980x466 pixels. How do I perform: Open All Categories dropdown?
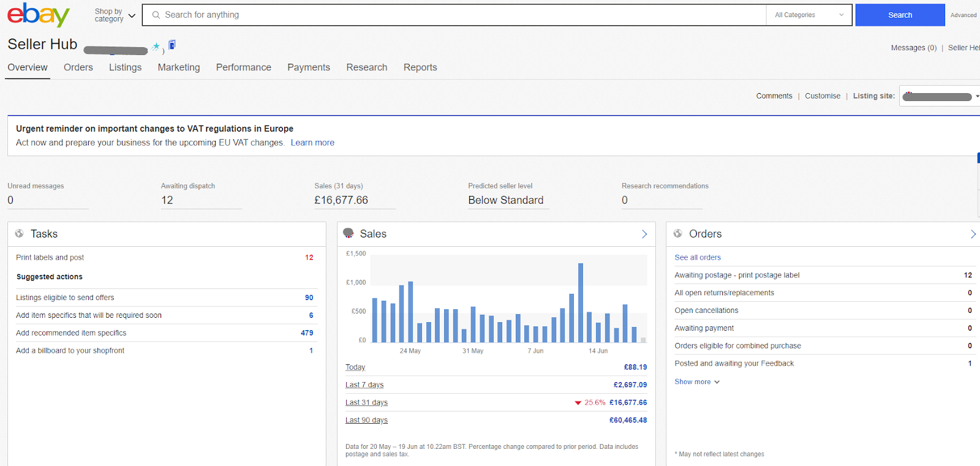point(809,15)
